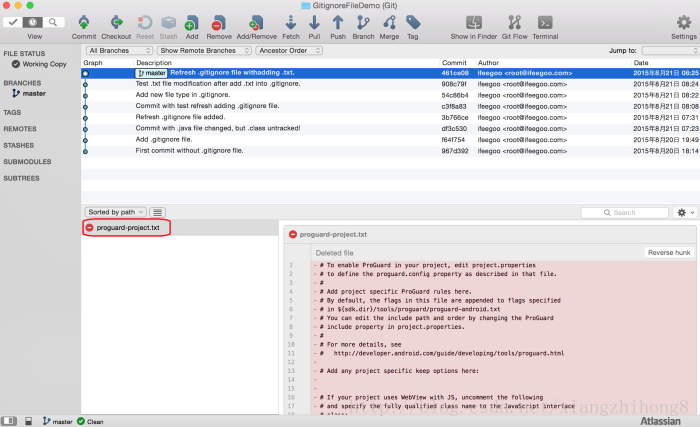Viewport: 700px width, 427px height.
Task: Click the Pull toolbar icon
Action: tap(314, 22)
